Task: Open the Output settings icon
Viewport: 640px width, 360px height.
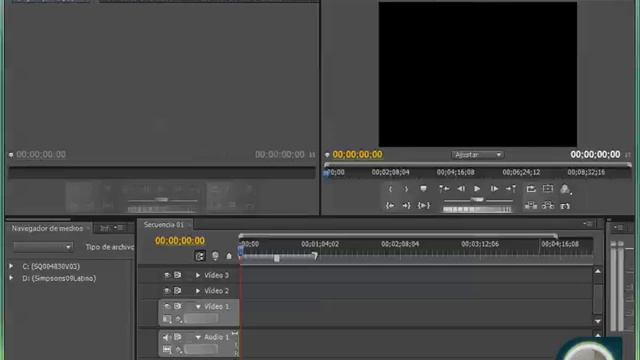Action: 565,189
